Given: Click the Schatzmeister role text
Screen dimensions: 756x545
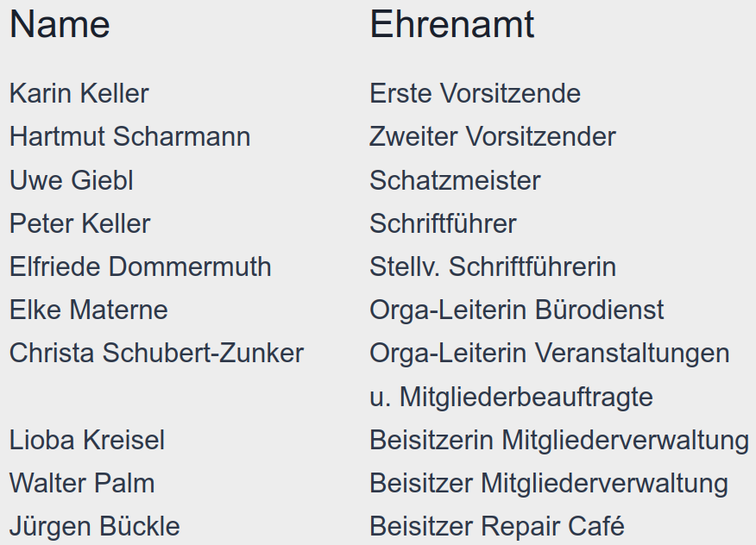Looking at the screenshot, I should (455, 180).
